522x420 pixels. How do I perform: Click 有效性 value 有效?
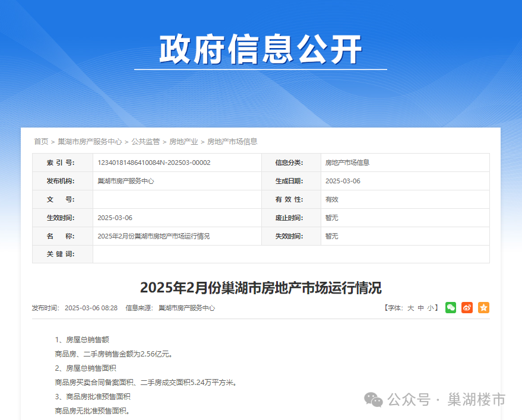[331, 199]
